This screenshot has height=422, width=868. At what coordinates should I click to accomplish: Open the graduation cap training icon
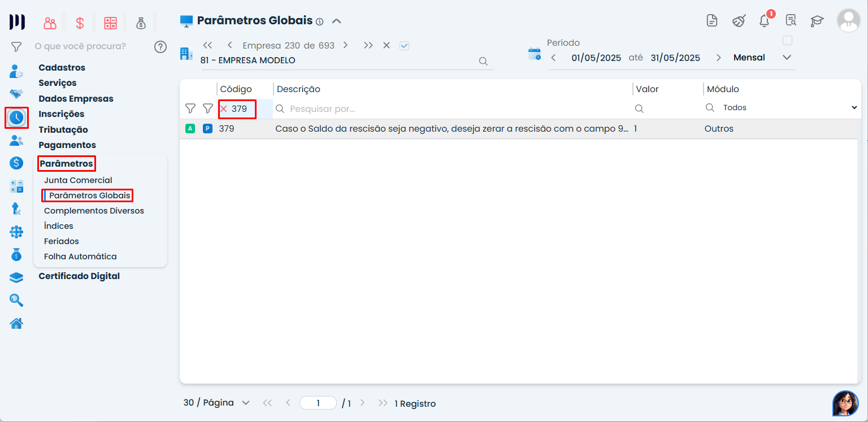[817, 21]
